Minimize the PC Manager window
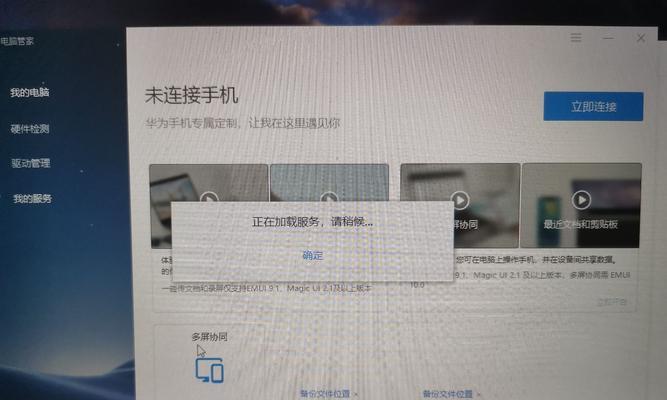Image resolution: width=667 pixels, height=400 pixels. [x=608, y=38]
